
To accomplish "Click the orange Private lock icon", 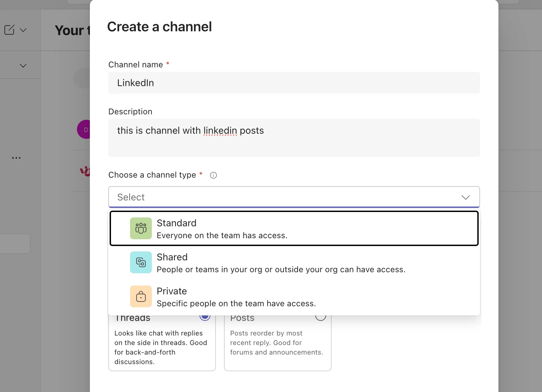I will click(x=141, y=296).
